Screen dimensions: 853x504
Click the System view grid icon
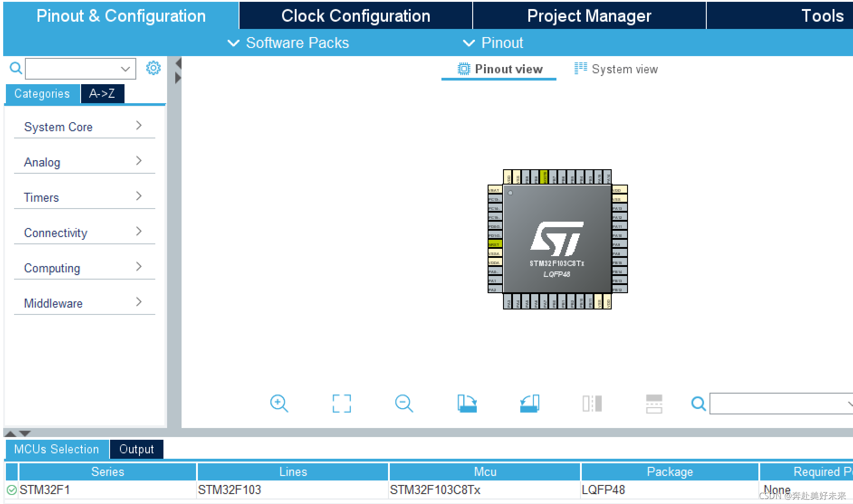581,68
